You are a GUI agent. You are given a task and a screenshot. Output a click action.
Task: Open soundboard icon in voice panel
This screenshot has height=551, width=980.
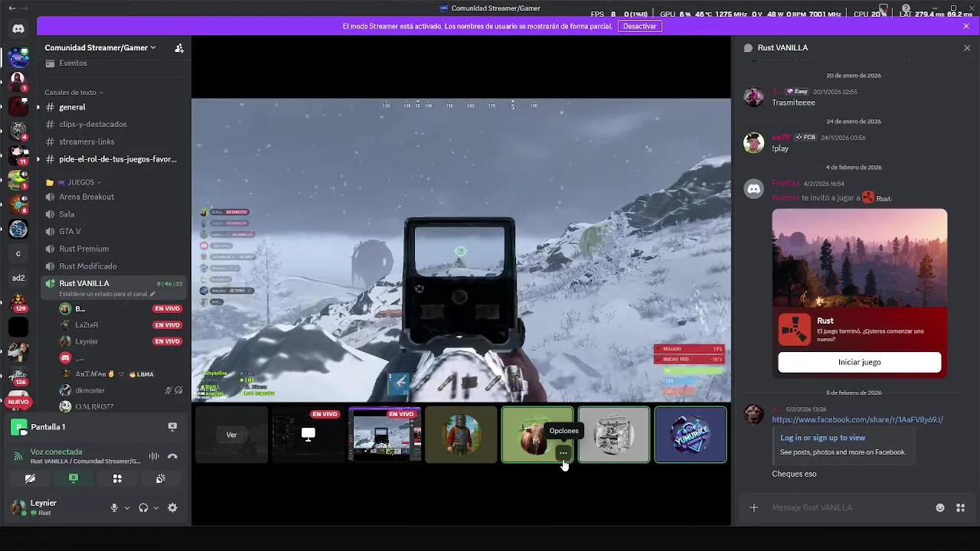161,478
